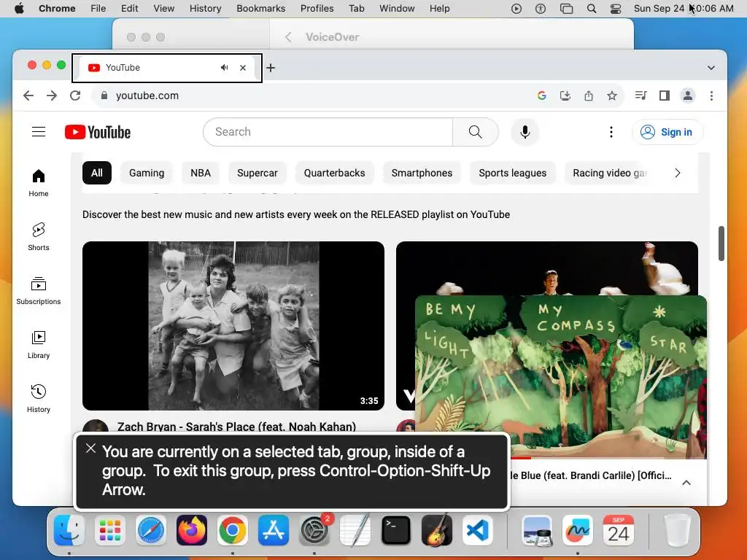
Task: Click the Sign in button
Action: coord(667,132)
